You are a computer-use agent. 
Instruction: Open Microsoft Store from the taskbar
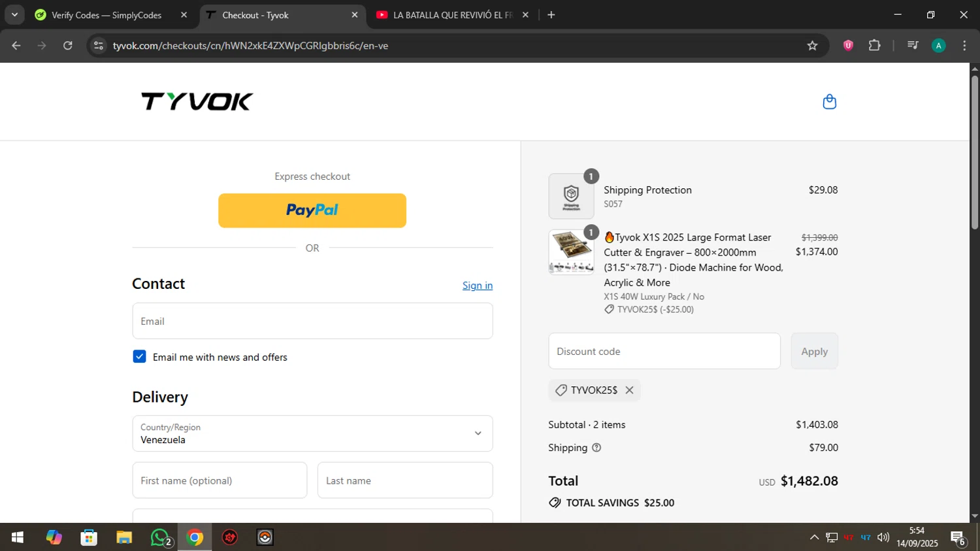pyautogui.click(x=89, y=537)
